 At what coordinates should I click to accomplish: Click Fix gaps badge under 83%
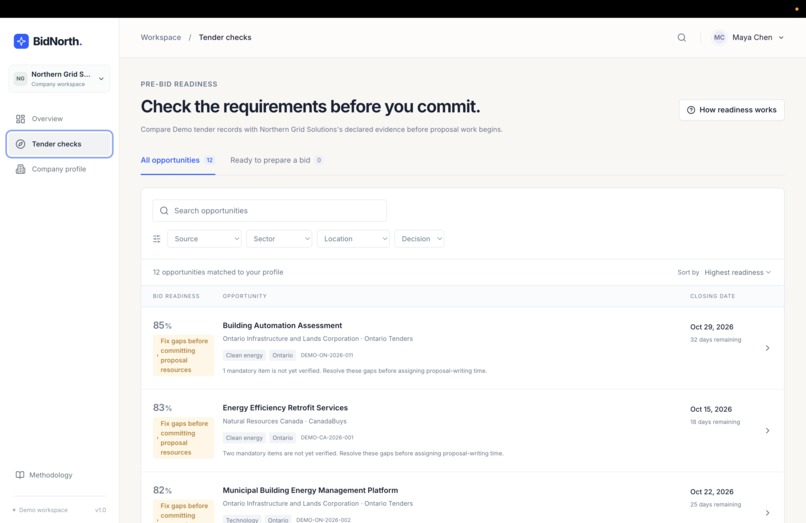point(184,438)
